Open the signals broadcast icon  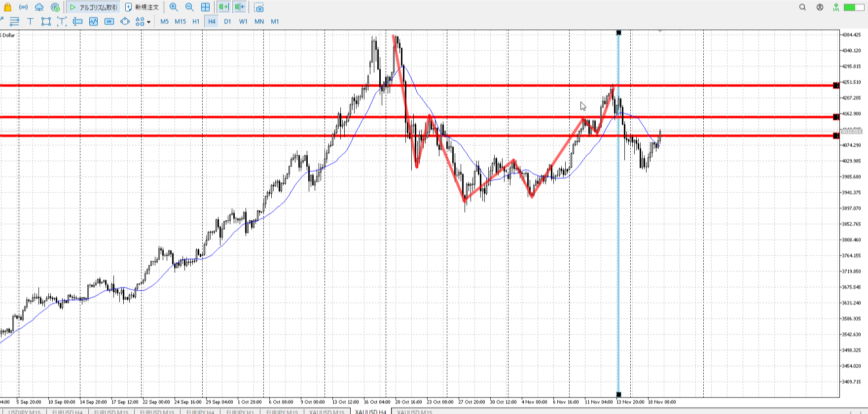23,7
